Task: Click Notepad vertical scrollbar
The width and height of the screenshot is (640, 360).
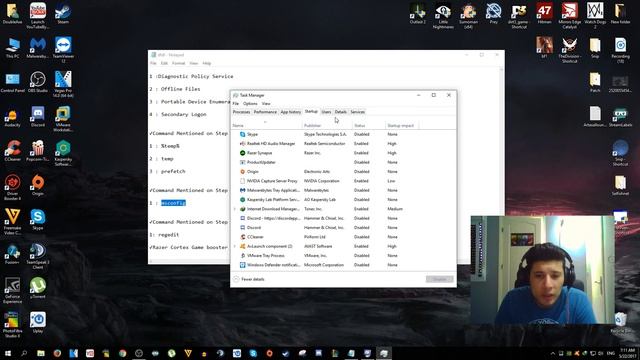Action: [502, 163]
